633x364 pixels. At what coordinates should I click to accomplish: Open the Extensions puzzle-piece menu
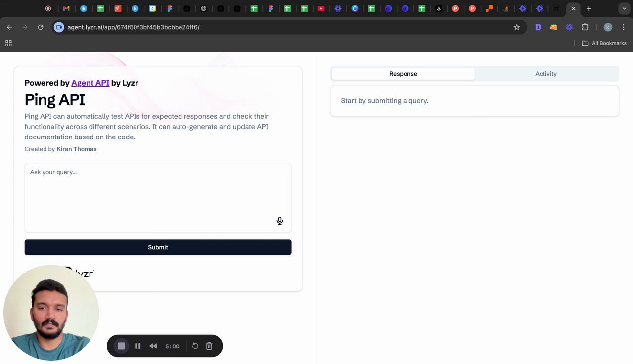585,27
